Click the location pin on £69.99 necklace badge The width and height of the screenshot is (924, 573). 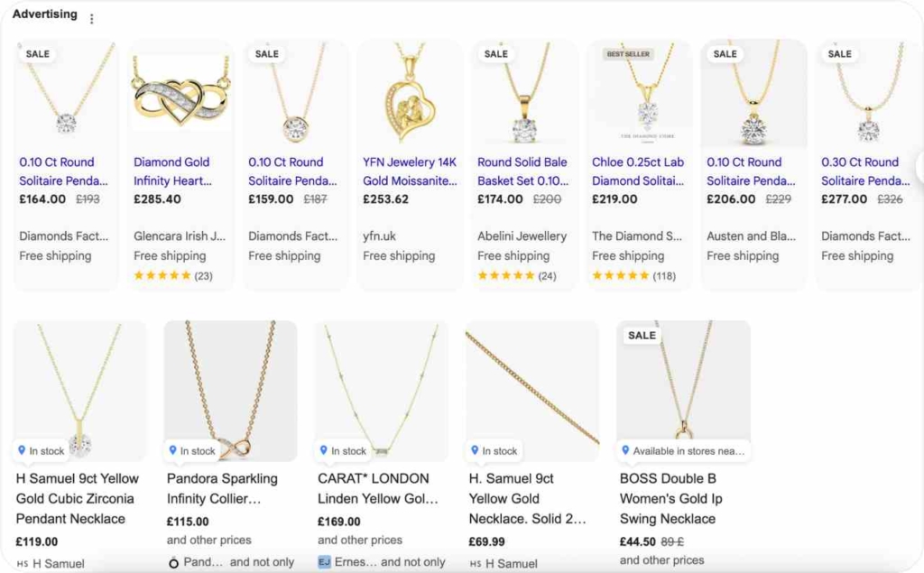475,450
